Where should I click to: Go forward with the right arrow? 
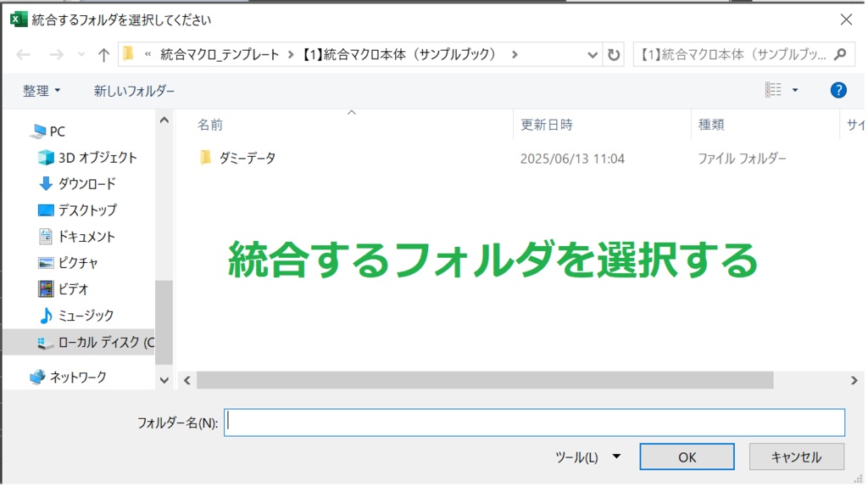point(56,54)
